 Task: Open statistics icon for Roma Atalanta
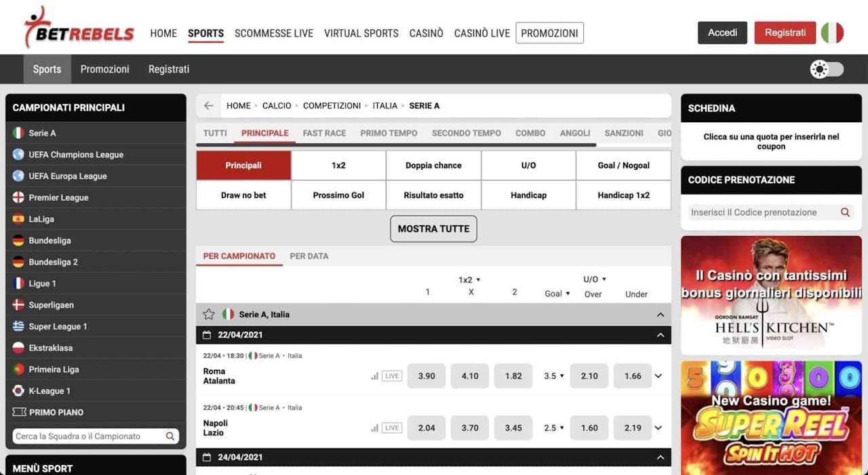click(x=374, y=376)
